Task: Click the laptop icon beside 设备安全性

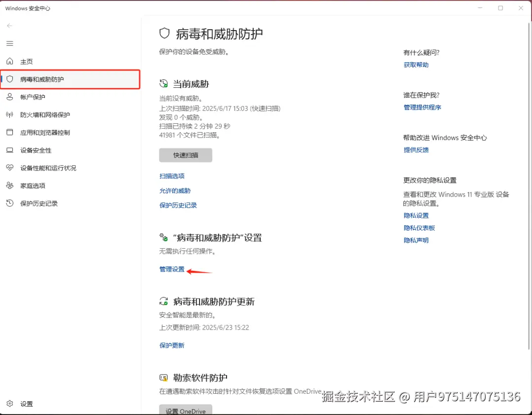Action: click(x=10, y=150)
